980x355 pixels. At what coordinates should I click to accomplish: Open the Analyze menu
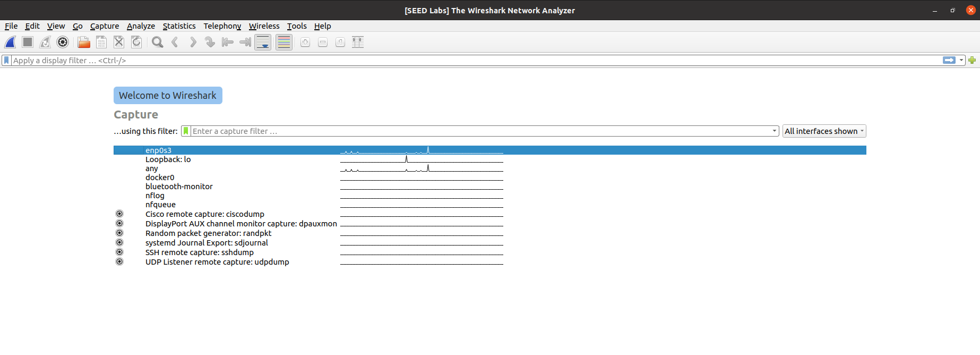point(141,26)
